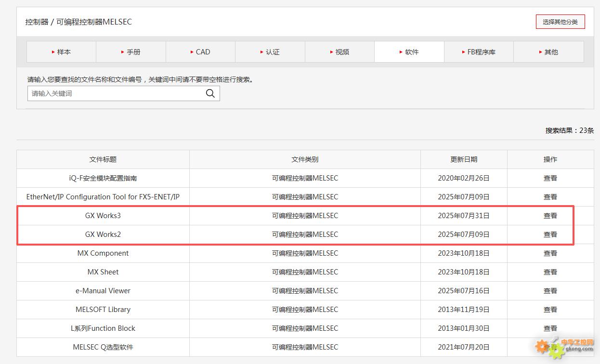Image resolution: width=600 pixels, height=364 pixels.
Task: Switch to the CAD tab
Action: coord(200,52)
